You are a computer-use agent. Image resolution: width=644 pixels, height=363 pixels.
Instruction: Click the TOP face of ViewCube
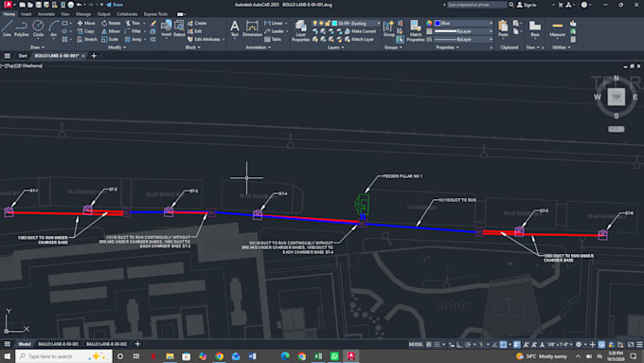(617, 97)
